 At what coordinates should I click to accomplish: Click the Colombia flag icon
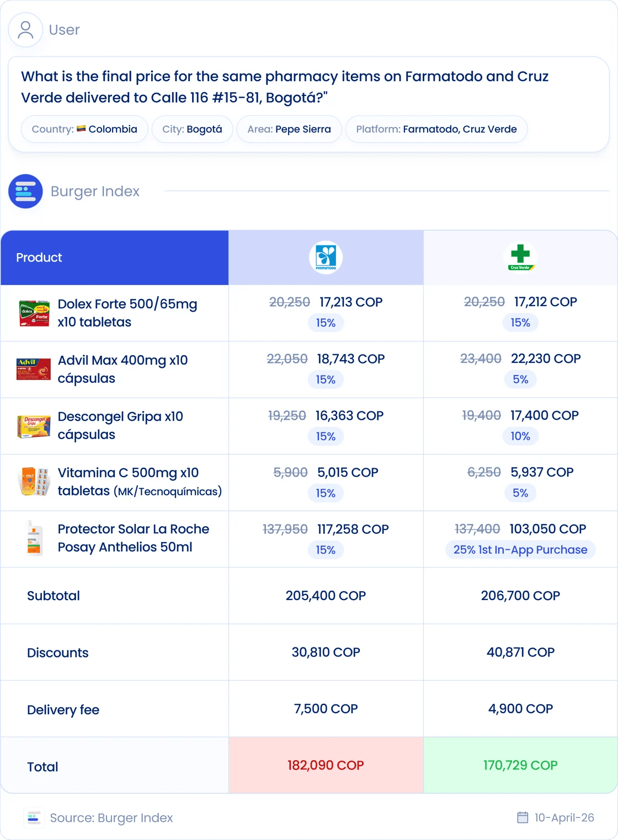(81, 129)
